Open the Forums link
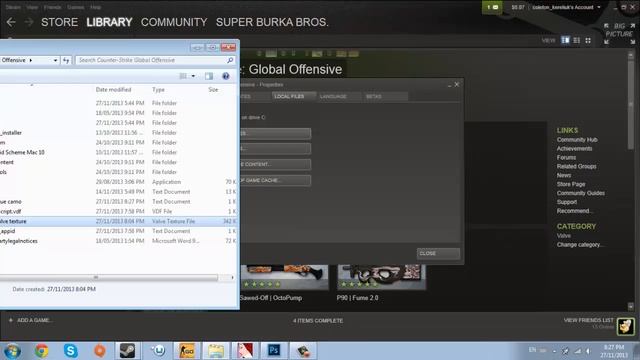 pos(566,158)
